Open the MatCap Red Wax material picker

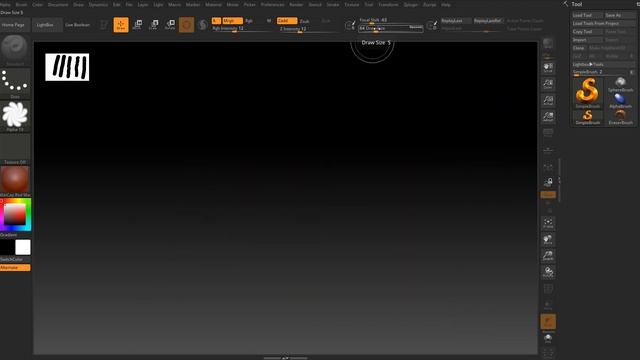pyautogui.click(x=15, y=181)
